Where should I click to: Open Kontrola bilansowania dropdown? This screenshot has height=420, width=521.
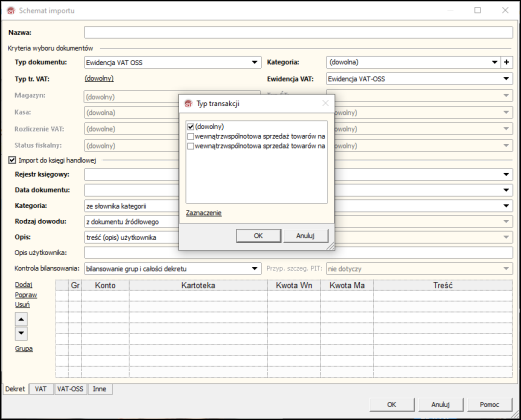tap(254, 268)
